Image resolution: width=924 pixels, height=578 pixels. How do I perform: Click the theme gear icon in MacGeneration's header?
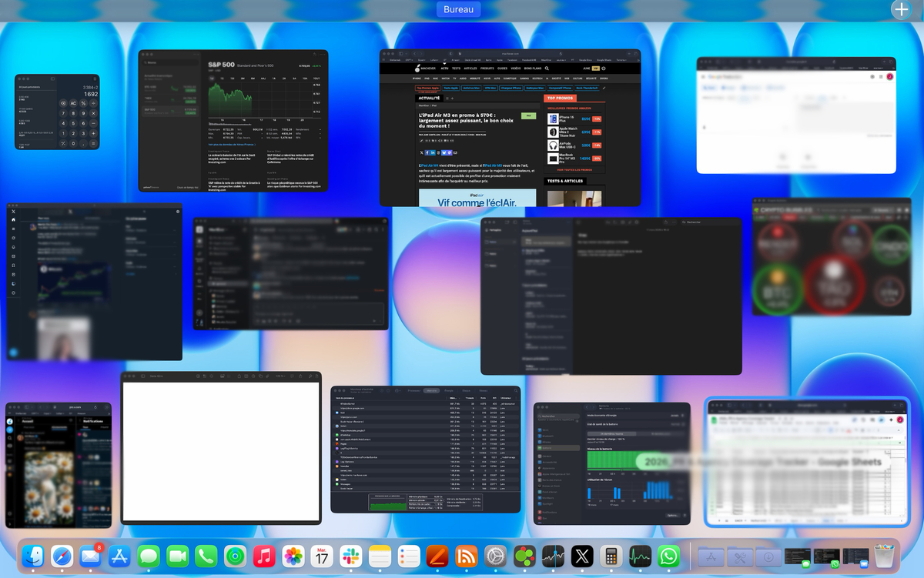604,68
